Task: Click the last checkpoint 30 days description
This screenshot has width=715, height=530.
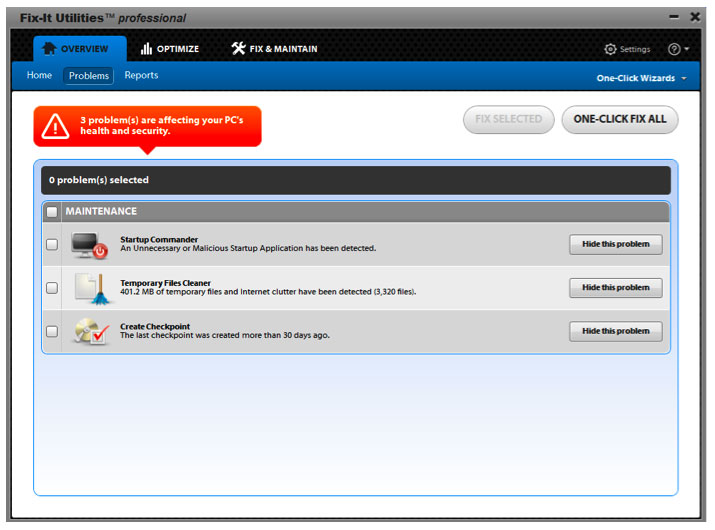Action: (x=225, y=335)
